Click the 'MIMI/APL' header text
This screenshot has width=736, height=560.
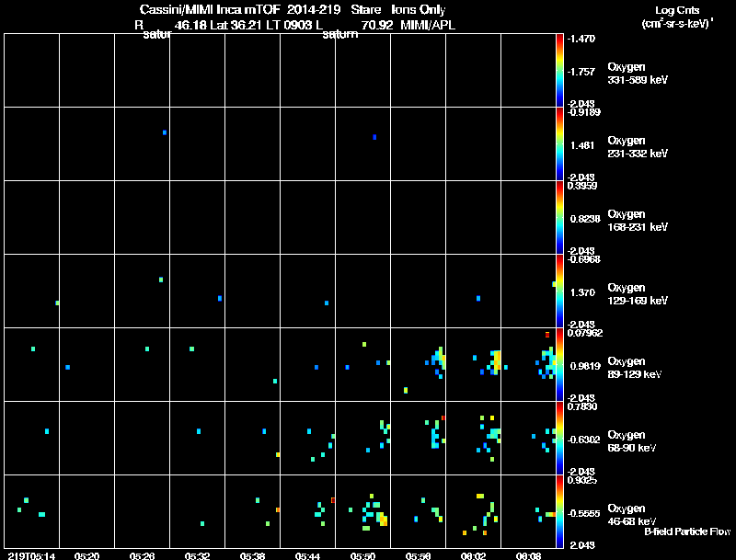(x=428, y=26)
